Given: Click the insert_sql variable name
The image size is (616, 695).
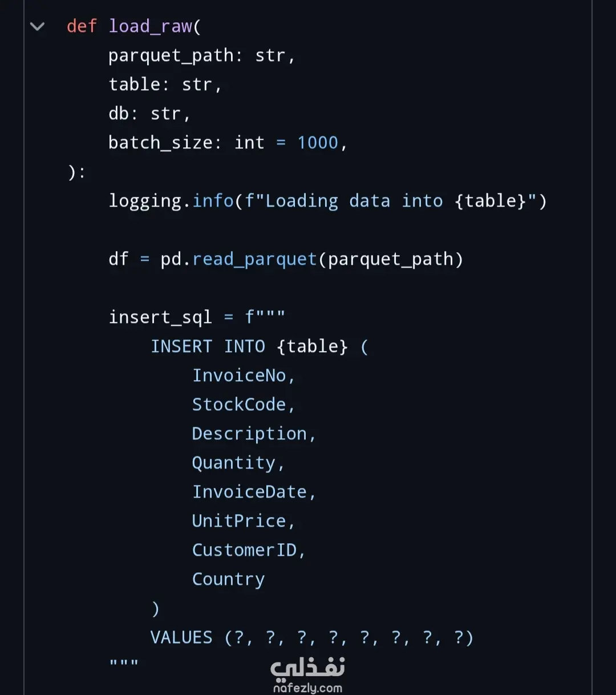Looking at the screenshot, I should (x=160, y=317).
